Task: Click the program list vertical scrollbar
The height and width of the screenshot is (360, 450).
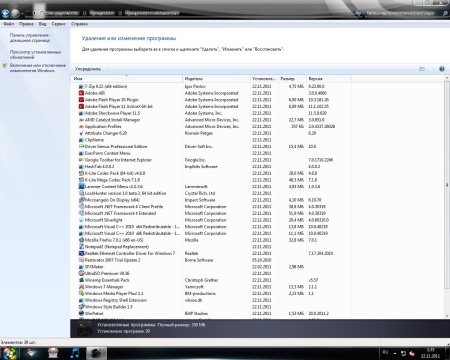Action: (447, 185)
